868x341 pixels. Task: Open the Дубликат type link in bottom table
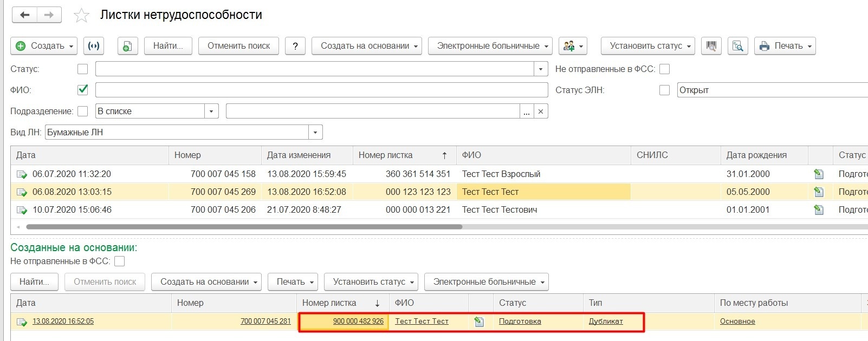[x=606, y=322]
